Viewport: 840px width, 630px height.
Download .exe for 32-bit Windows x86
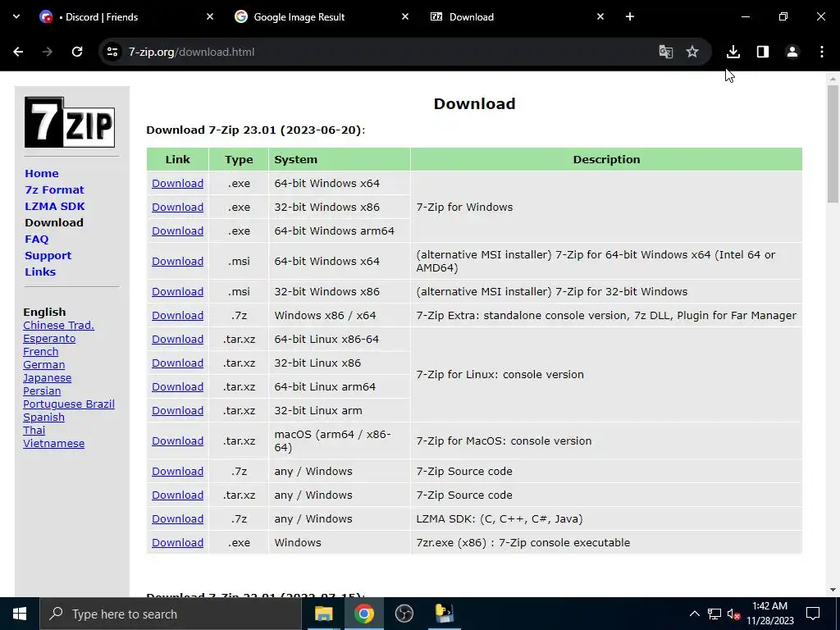pos(177,208)
